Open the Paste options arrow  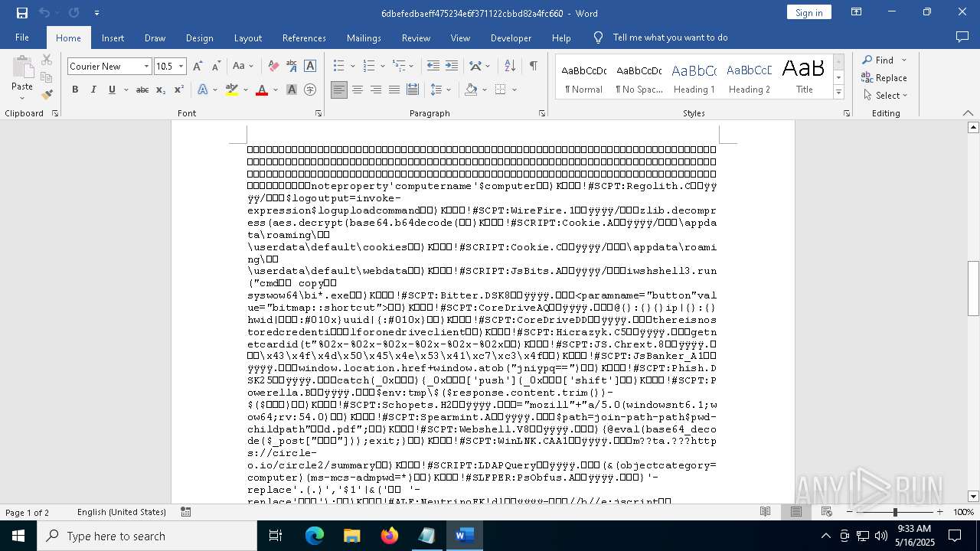coord(22,97)
